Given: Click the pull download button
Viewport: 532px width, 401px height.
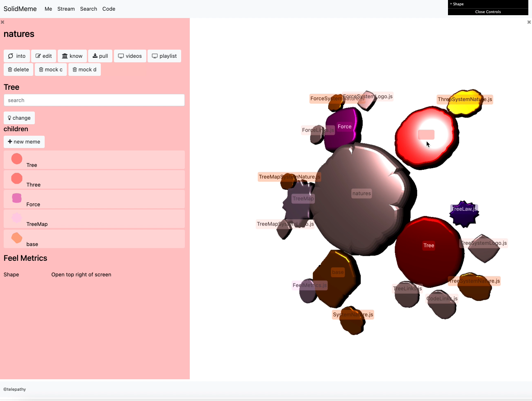Looking at the screenshot, I should click(x=100, y=56).
